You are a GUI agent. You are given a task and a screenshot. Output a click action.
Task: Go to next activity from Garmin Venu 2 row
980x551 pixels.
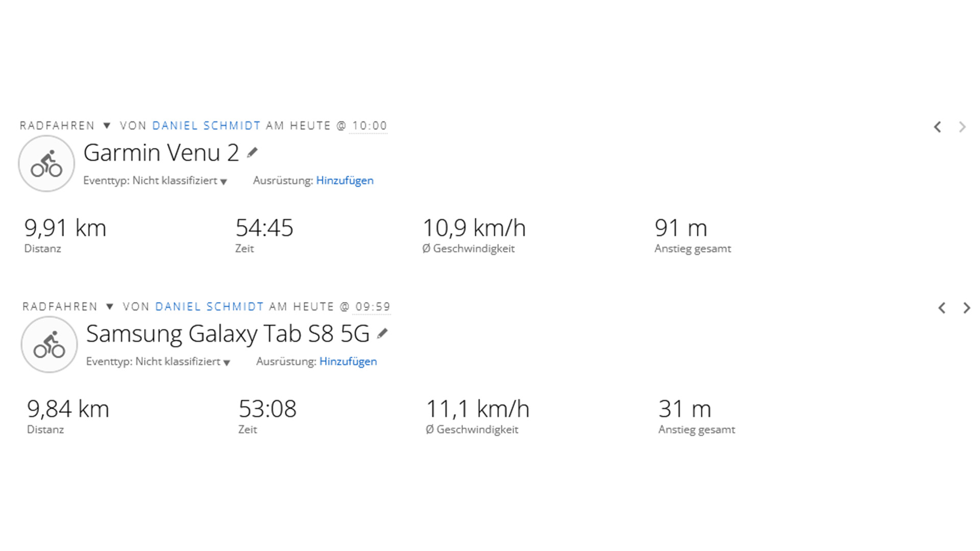[962, 127]
